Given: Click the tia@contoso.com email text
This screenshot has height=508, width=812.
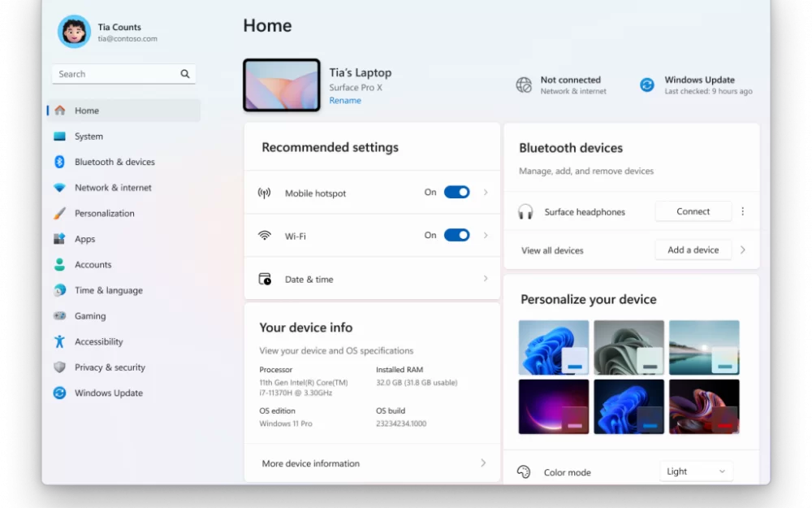Looking at the screenshot, I should [127, 39].
